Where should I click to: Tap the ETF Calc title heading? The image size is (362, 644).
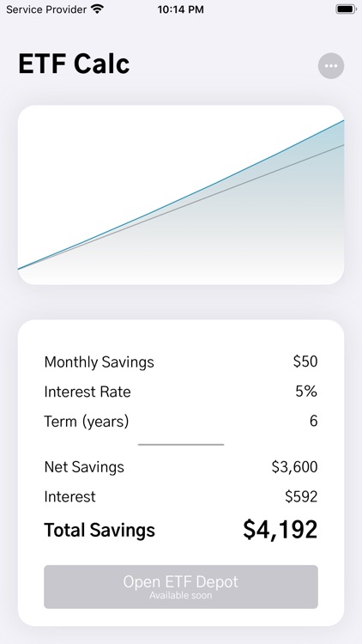point(74,64)
